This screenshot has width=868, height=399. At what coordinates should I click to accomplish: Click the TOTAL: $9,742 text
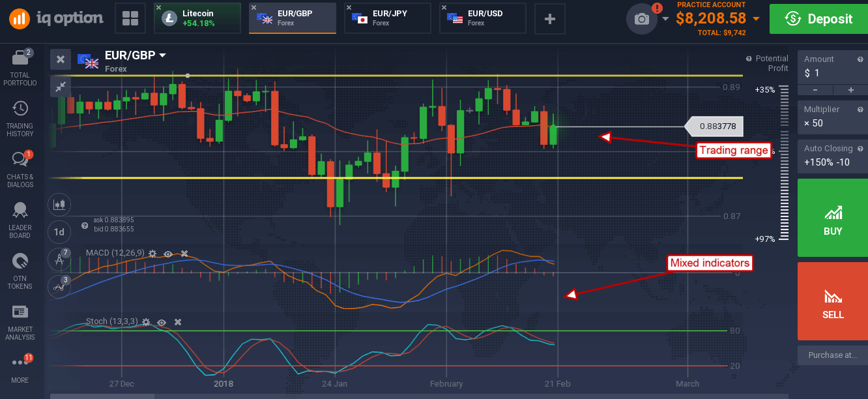pyautogui.click(x=722, y=33)
